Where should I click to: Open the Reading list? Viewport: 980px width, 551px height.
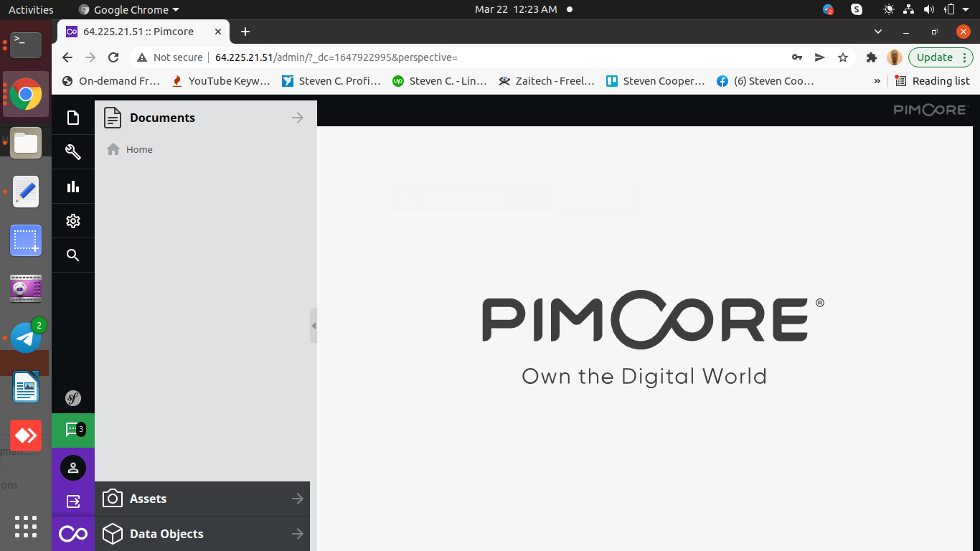click(x=933, y=81)
